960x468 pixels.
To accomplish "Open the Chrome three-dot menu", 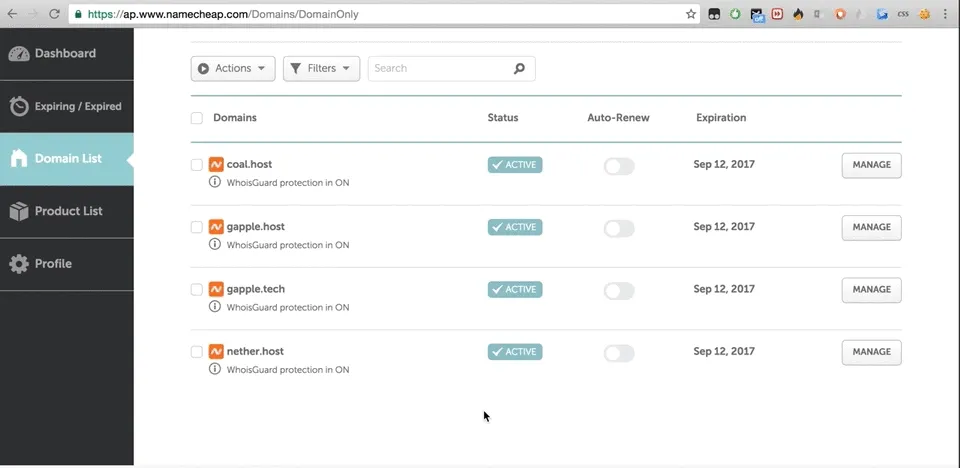I will [x=946, y=13].
